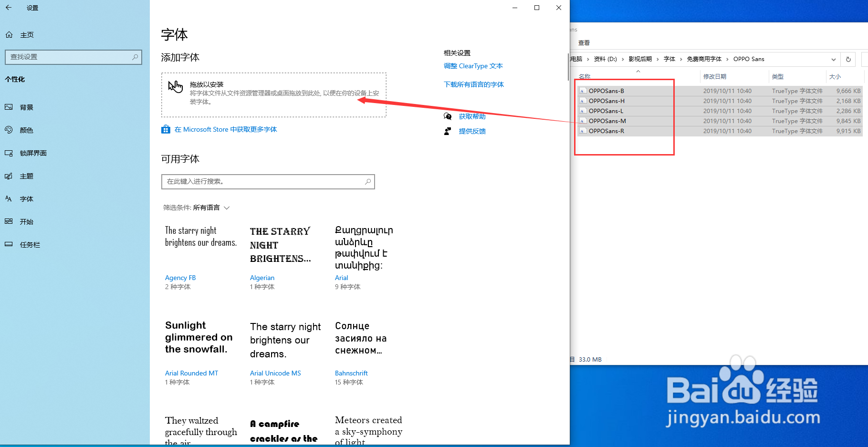Open 在 Microsoft Store 中获取更多字体 link
This screenshot has height=447, width=868.
[x=226, y=129]
